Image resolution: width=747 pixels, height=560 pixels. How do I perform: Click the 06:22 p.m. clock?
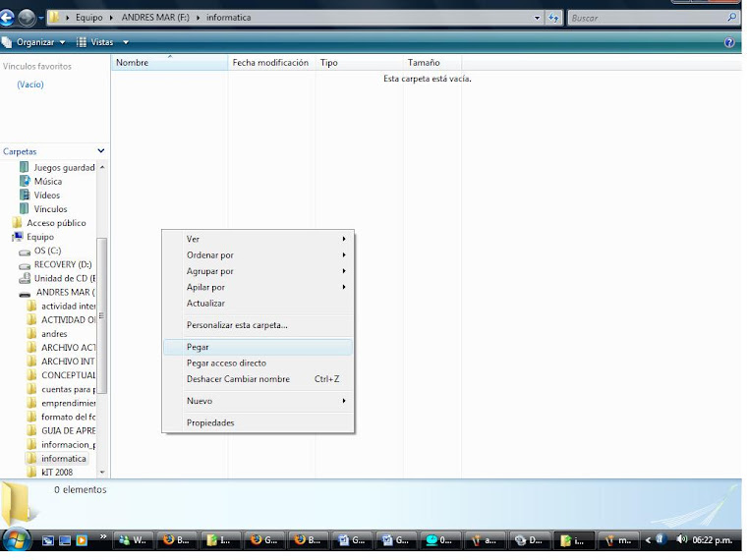[x=713, y=540]
